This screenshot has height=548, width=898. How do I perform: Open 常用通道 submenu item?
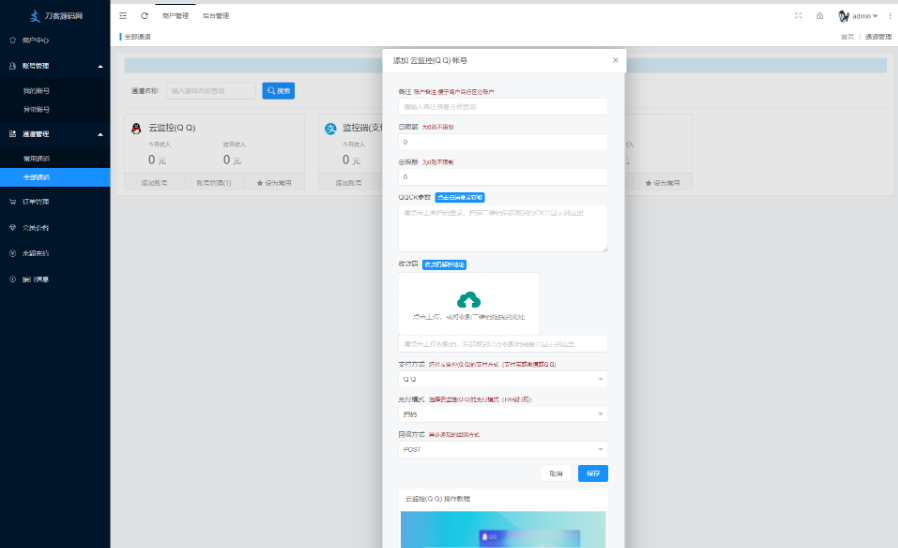coord(37,159)
